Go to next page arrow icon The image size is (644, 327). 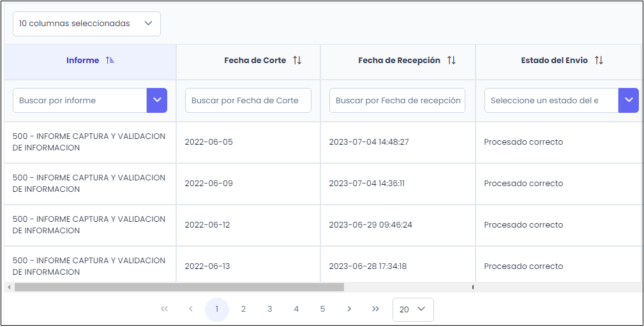(x=349, y=309)
